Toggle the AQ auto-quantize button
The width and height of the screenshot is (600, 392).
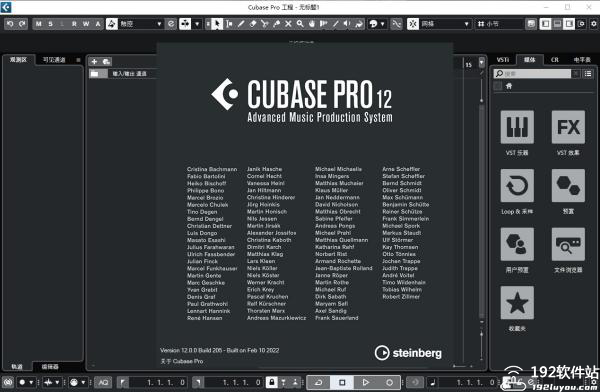tap(103, 382)
